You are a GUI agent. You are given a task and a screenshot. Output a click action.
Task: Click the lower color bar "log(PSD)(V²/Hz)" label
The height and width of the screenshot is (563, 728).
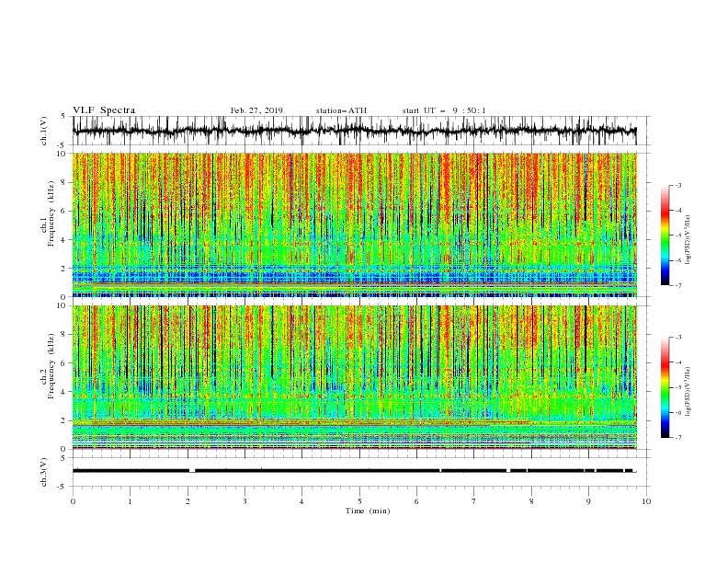tap(688, 392)
